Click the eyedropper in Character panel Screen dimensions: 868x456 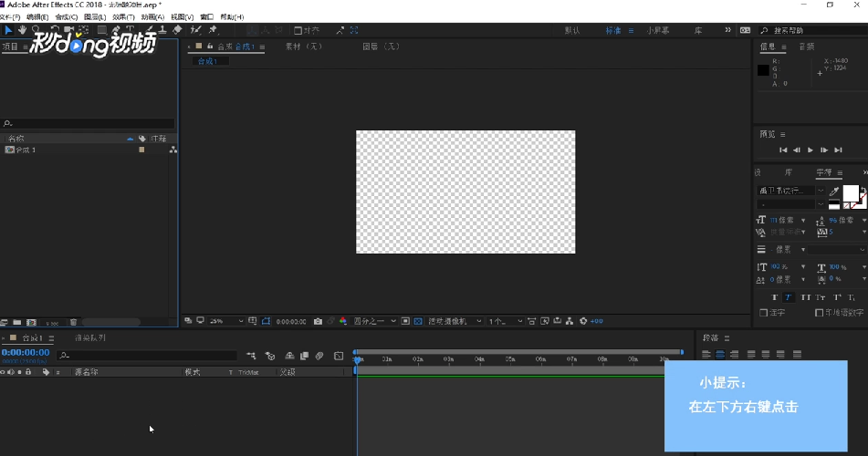(834, 192)
